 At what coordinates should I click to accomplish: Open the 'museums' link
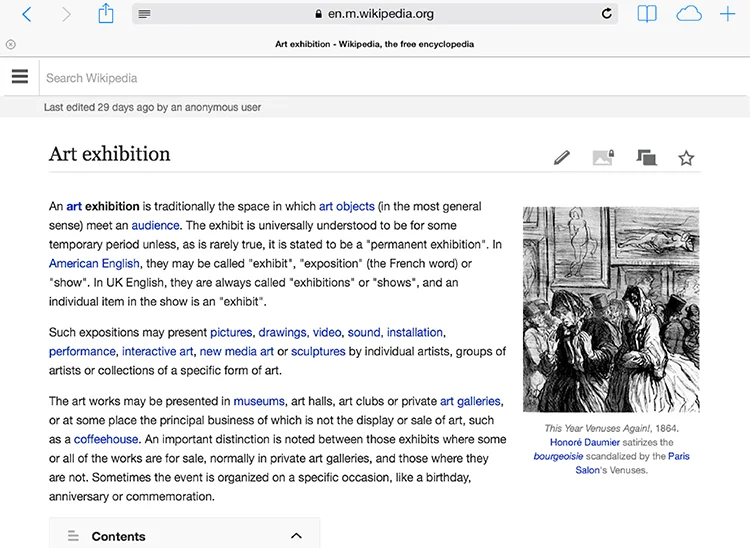pos(259,401)
